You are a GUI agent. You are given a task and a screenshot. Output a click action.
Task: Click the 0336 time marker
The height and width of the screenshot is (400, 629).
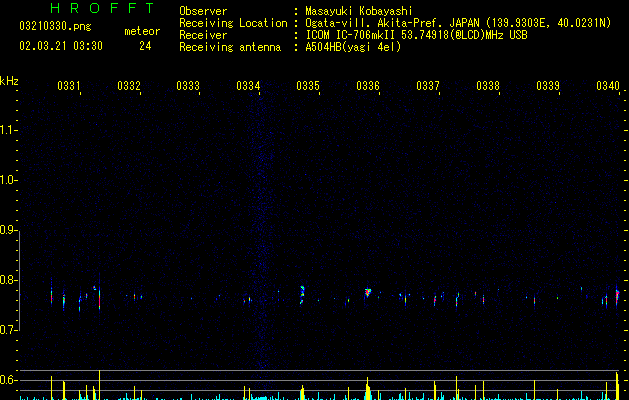click(368, 85)
